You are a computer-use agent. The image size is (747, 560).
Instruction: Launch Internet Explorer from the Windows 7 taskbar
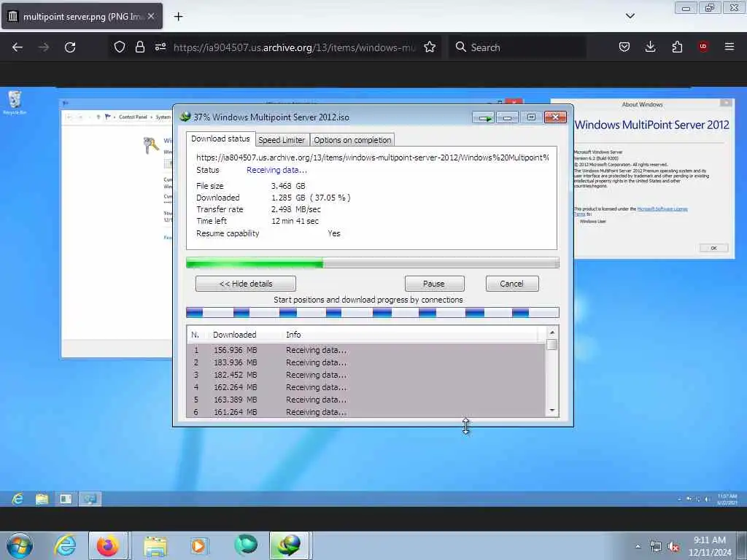pos(64,545)
